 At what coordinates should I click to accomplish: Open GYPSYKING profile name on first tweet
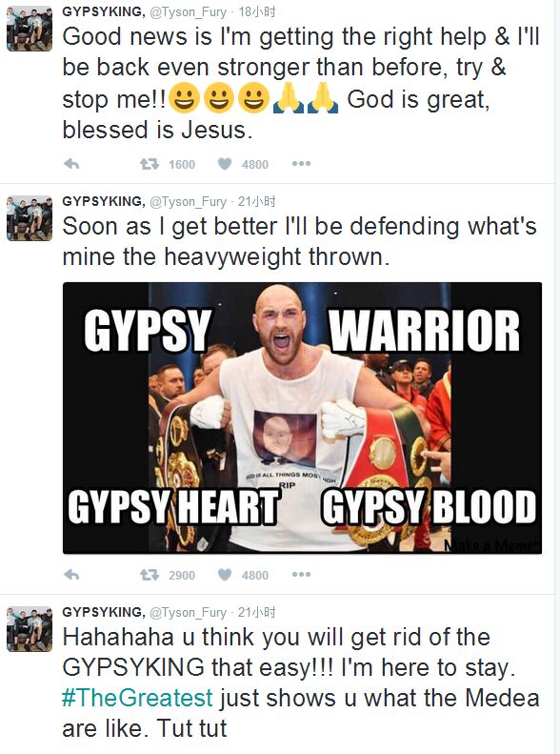[x=104, y=11]
